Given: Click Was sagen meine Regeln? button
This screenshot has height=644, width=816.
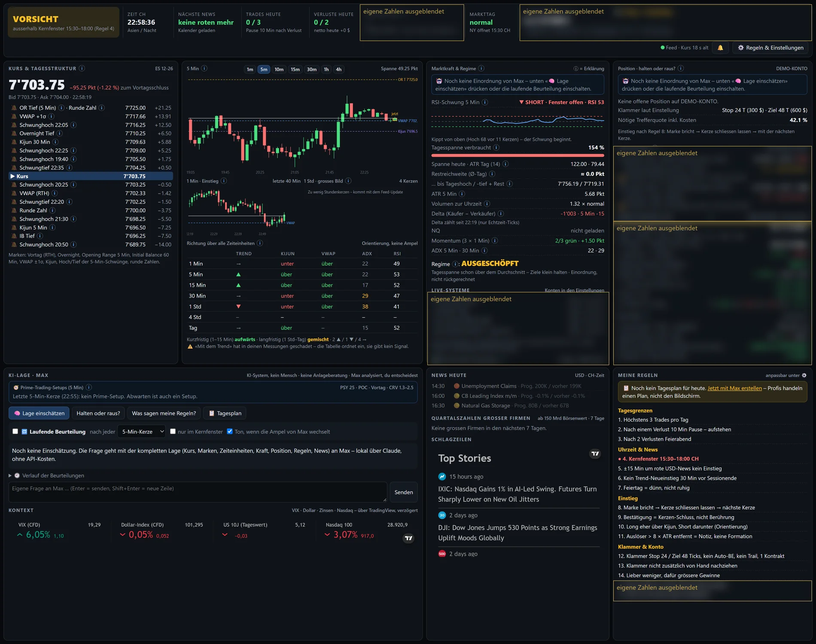Looking at the screenshot, I should tap(164, 413).
